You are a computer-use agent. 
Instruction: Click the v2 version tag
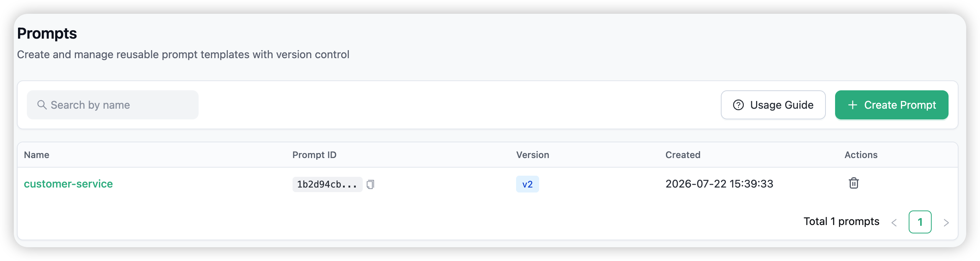click(527, 184)
